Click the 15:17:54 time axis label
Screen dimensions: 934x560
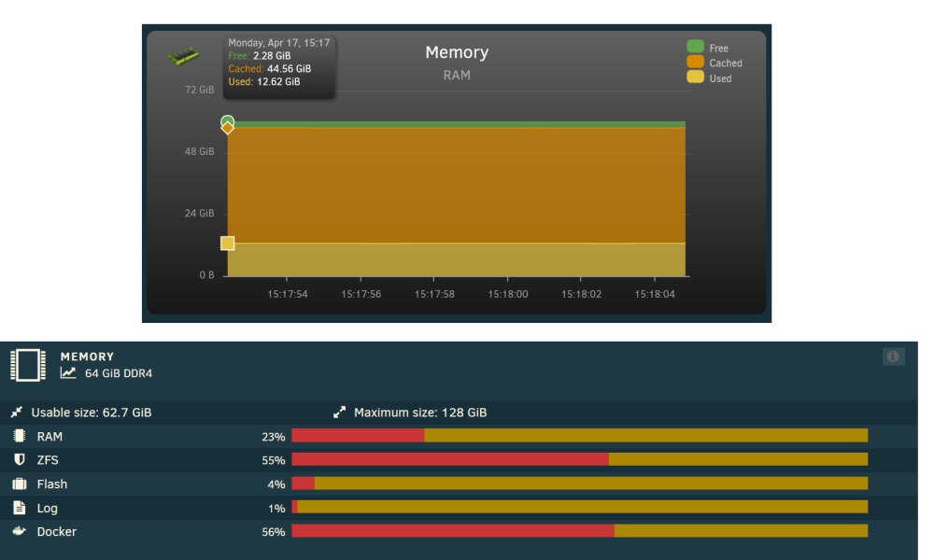coord(288,294)
